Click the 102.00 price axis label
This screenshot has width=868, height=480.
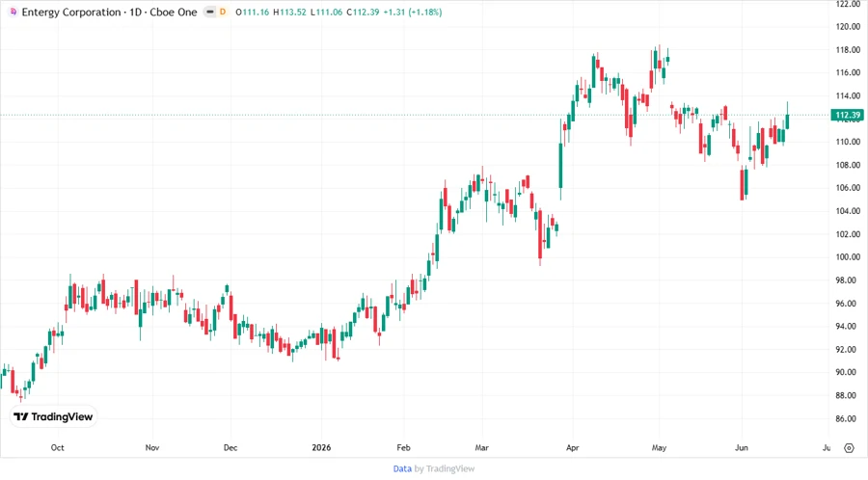point(848,234)
